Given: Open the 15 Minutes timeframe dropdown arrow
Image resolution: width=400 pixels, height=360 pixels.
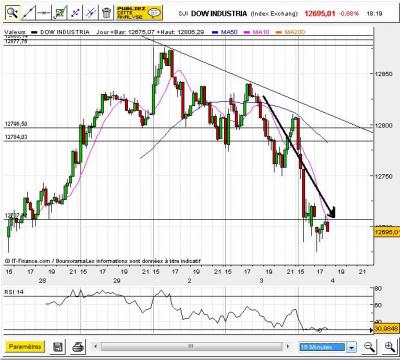Looking at the screenshot, I should (x=351, y=347).
